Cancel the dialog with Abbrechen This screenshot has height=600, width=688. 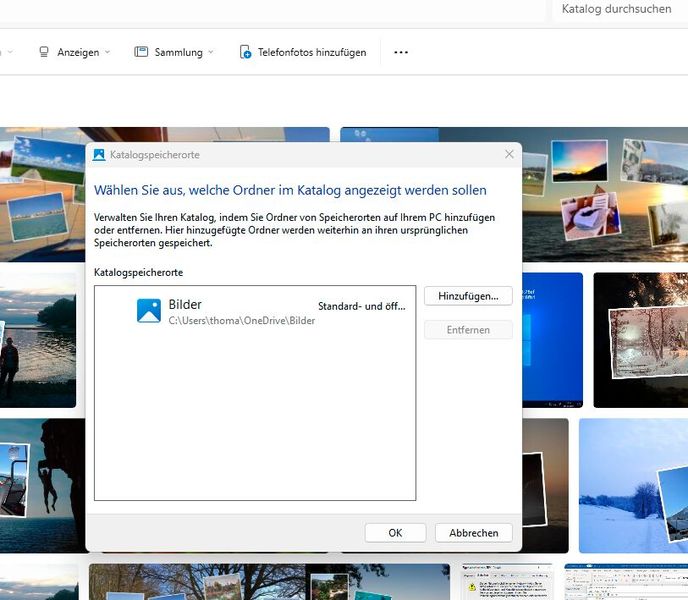coord(473,532)
